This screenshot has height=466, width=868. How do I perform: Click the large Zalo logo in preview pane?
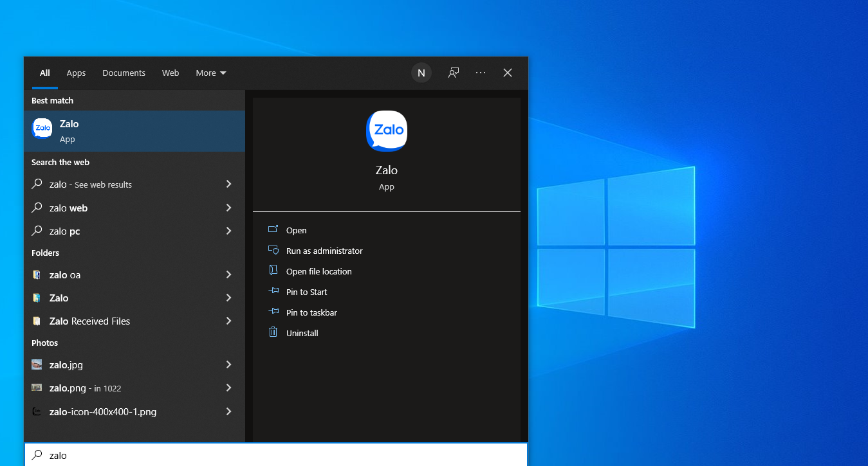click(x=387, y=131)
